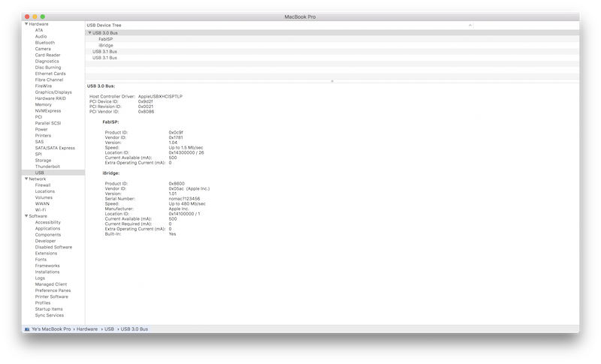Viewport: 601px width, 364px height.
Task: Select Locations under Network
Action: pyautogui.click(x=45, y=191)
